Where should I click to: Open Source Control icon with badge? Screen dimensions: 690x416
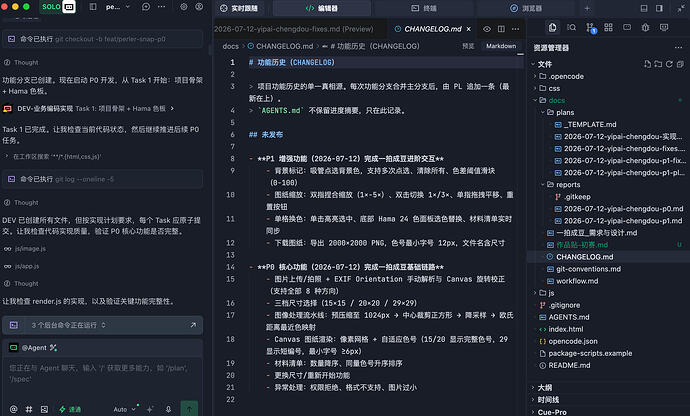point(591,28)
